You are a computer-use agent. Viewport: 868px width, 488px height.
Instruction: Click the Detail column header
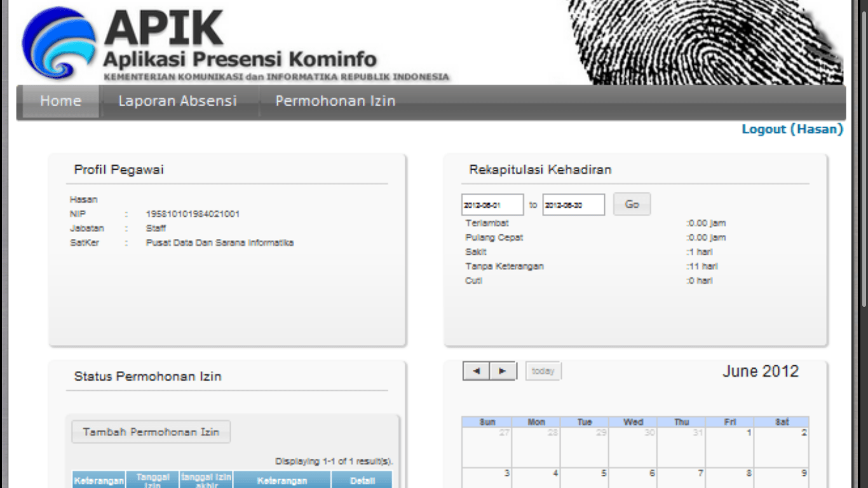362,480
